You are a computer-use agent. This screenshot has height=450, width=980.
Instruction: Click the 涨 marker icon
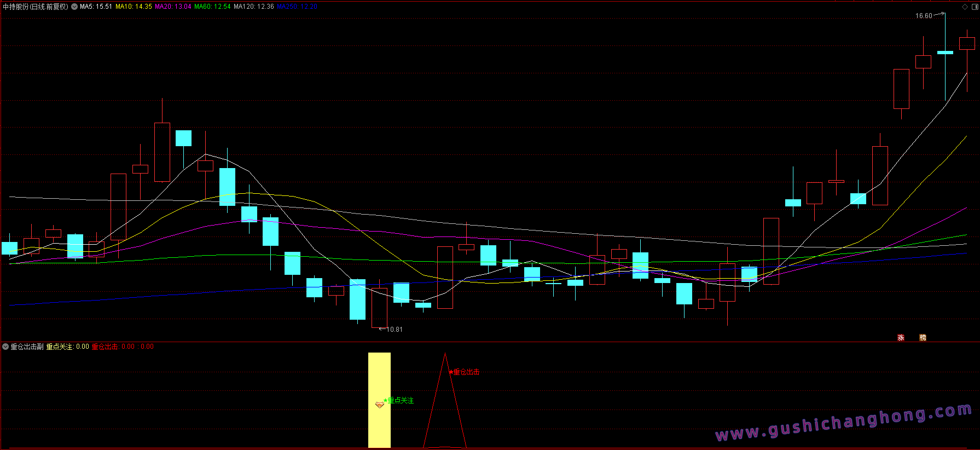tap(901, 337)
